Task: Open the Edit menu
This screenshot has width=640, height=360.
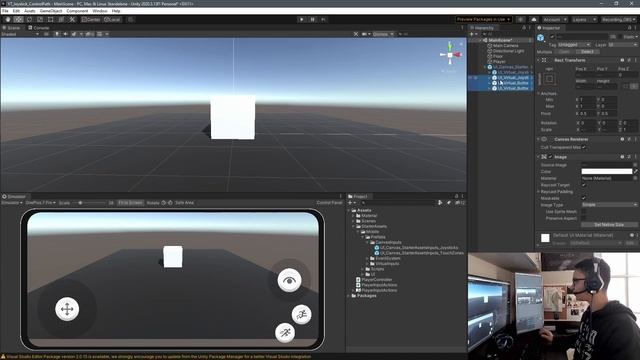Action: [16, 11]
